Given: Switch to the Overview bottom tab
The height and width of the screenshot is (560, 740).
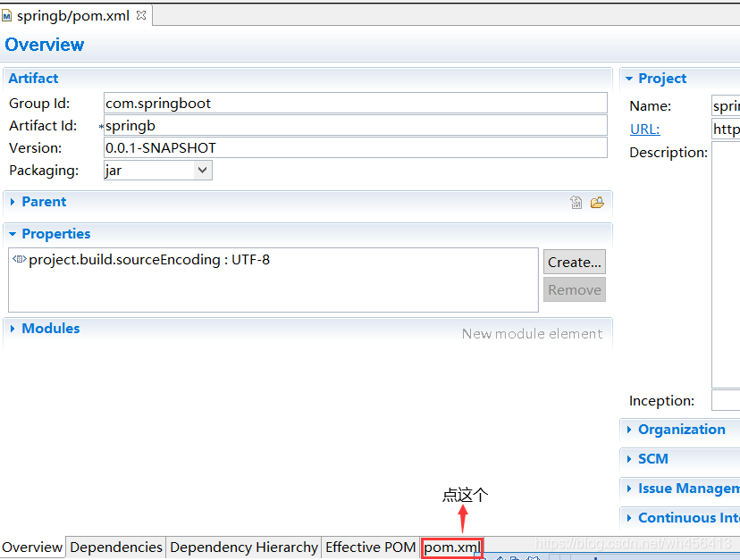Looking at the screenshot, I should tap(32, 547).
